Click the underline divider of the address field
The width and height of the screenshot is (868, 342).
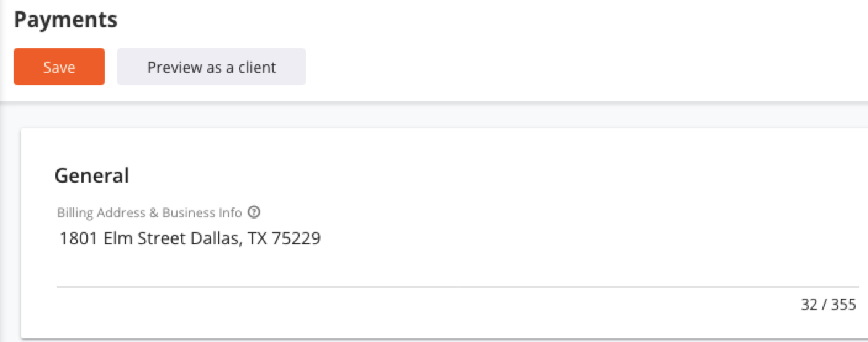tap(456, 287)
